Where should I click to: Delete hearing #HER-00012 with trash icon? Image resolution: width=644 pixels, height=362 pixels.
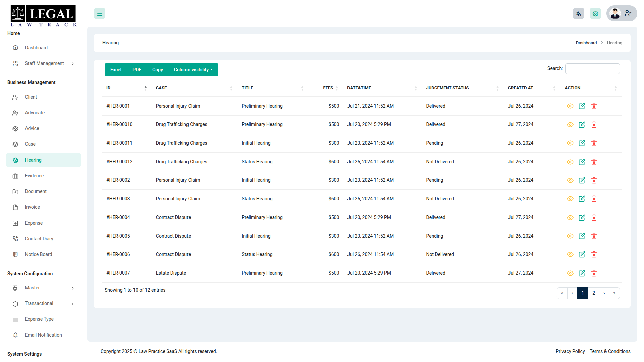[x=594, y=162]
